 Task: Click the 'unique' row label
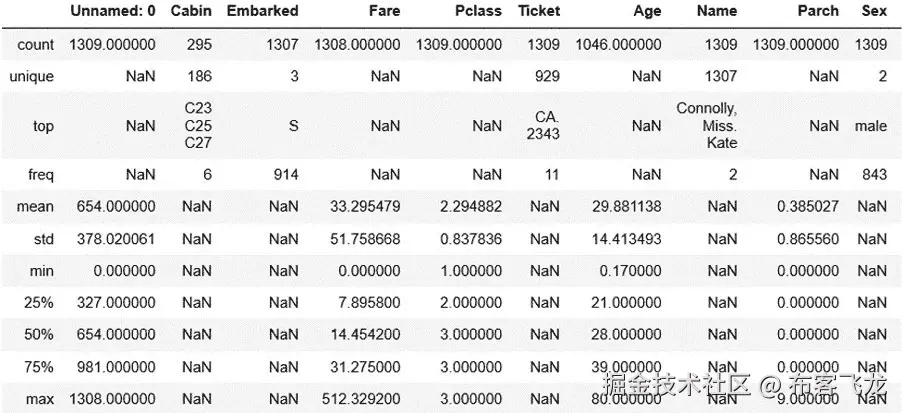[32, 76]
